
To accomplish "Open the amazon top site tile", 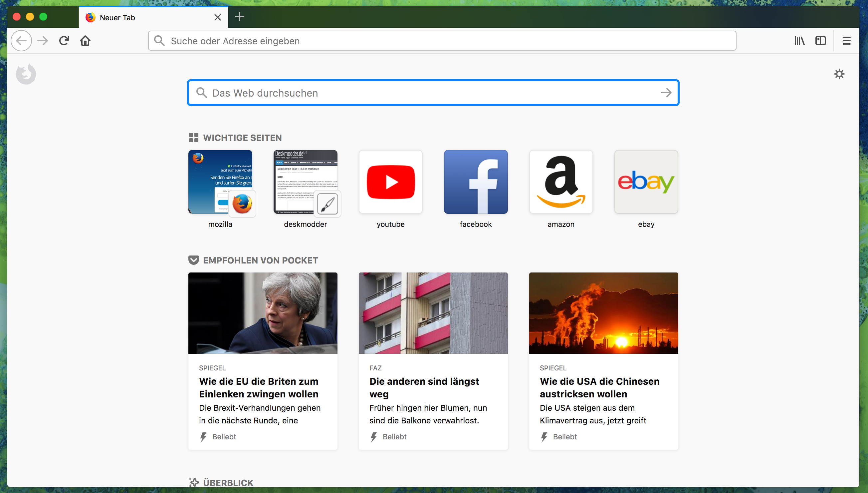I will point(561,182).
